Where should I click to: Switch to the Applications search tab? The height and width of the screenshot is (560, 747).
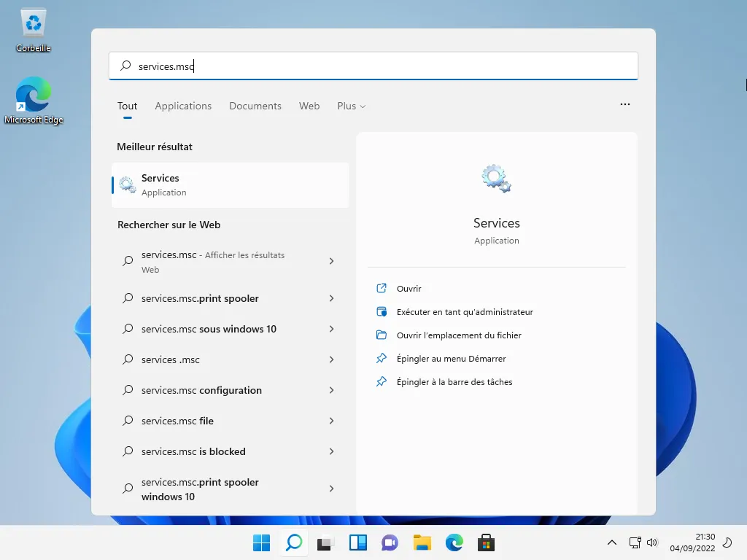click(183, 106)
